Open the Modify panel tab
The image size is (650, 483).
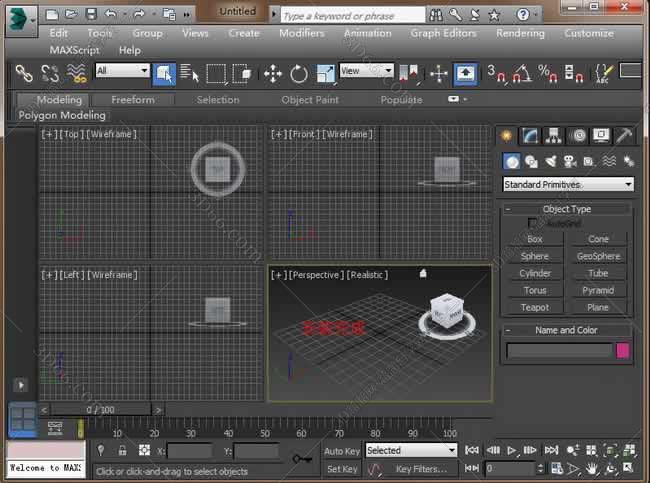[x=531, y=136]
